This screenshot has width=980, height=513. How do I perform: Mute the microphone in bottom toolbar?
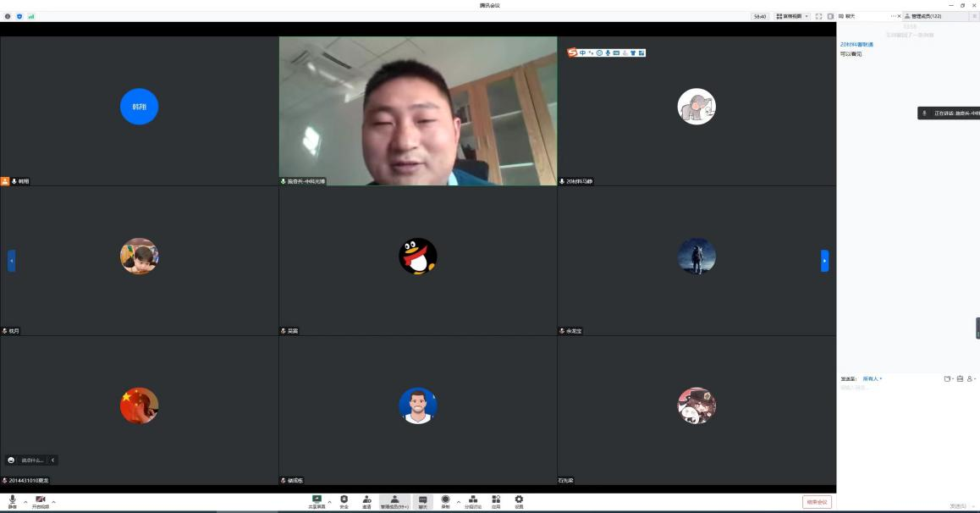click(x=12, y=500)
